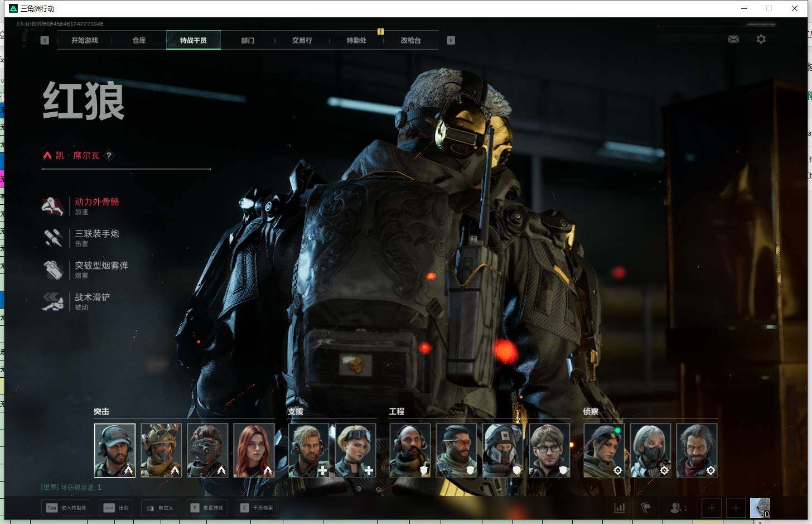Open game settings gear icon

click(761, 39)
